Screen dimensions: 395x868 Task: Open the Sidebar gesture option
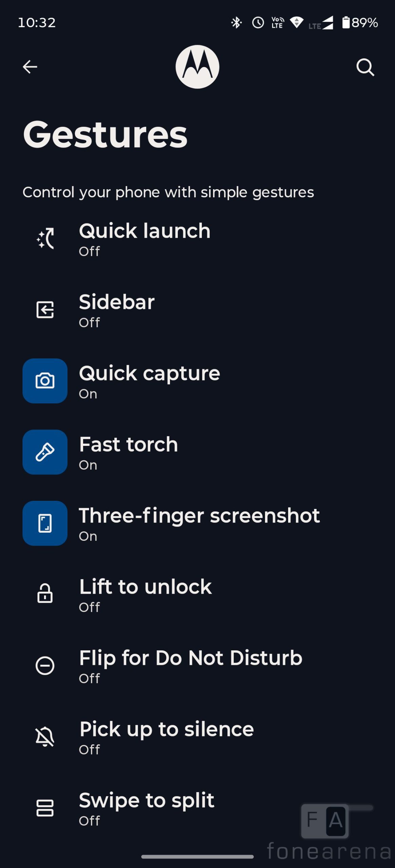[x=117, y=310]
